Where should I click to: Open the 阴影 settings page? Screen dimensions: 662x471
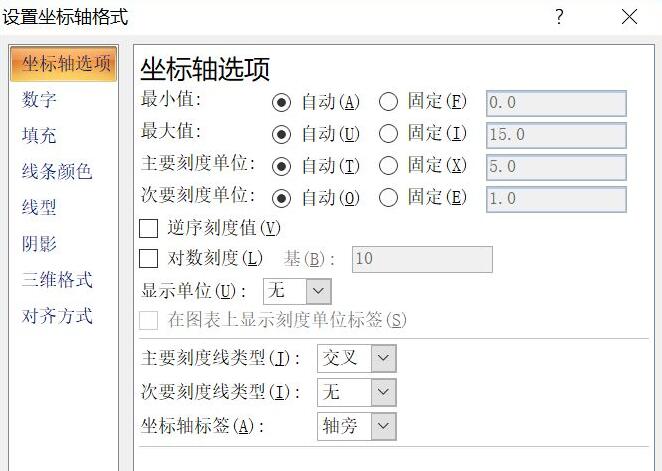coord(39,244)
